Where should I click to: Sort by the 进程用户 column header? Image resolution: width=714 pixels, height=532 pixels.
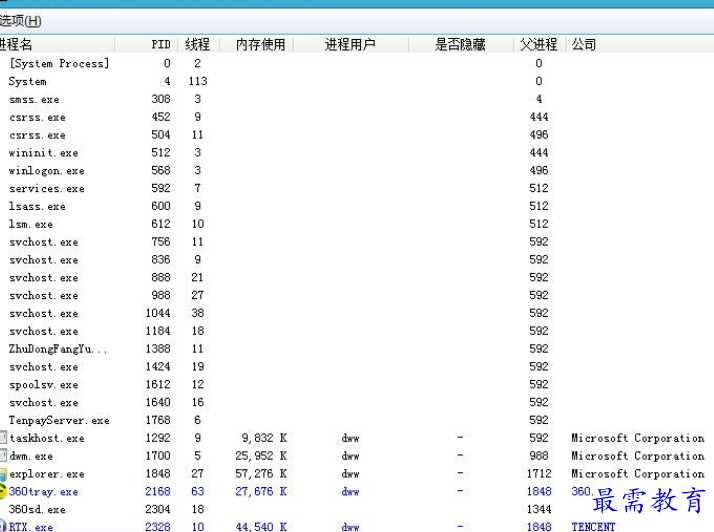pos(350,45)
